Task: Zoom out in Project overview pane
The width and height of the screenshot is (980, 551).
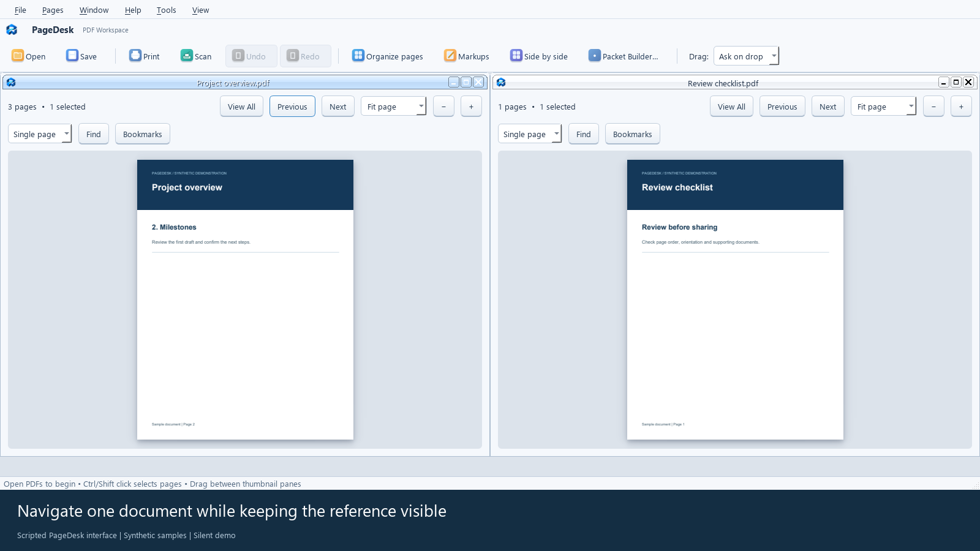Action: tap(443, 107)
